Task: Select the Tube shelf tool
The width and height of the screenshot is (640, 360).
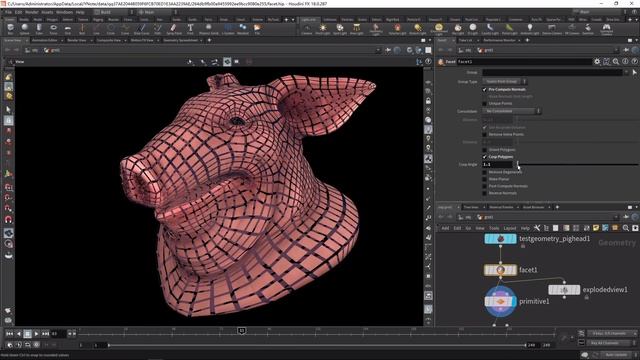Action: click(x=39, y=29)
